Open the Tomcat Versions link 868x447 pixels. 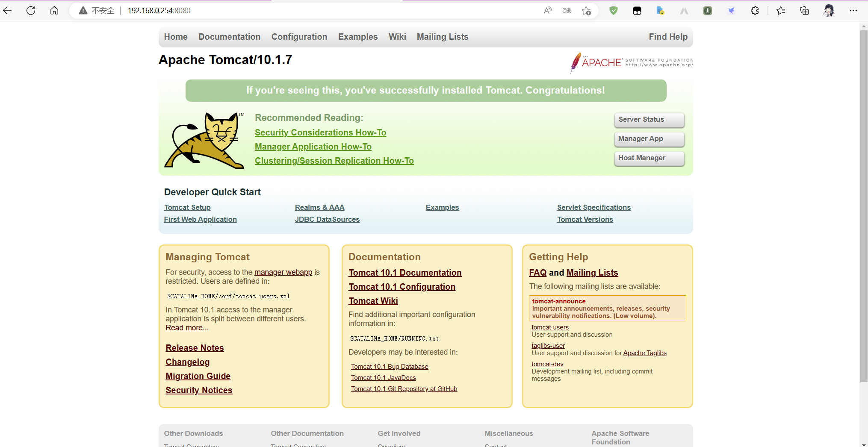[x=585, y=219]
